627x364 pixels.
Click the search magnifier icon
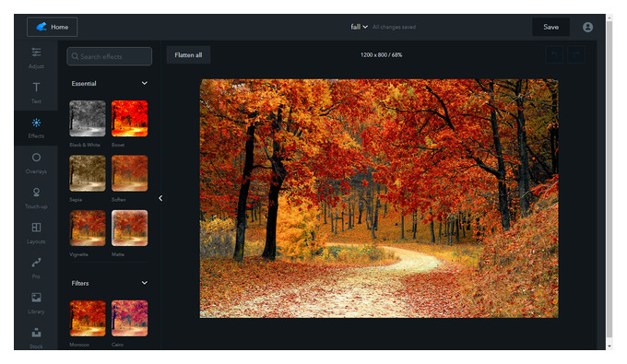[75, 56]
